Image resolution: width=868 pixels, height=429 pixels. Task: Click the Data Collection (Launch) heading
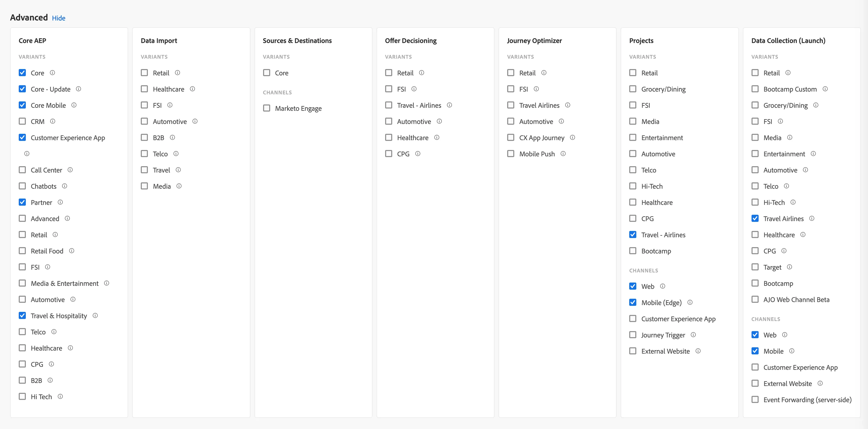pos(788,41)
